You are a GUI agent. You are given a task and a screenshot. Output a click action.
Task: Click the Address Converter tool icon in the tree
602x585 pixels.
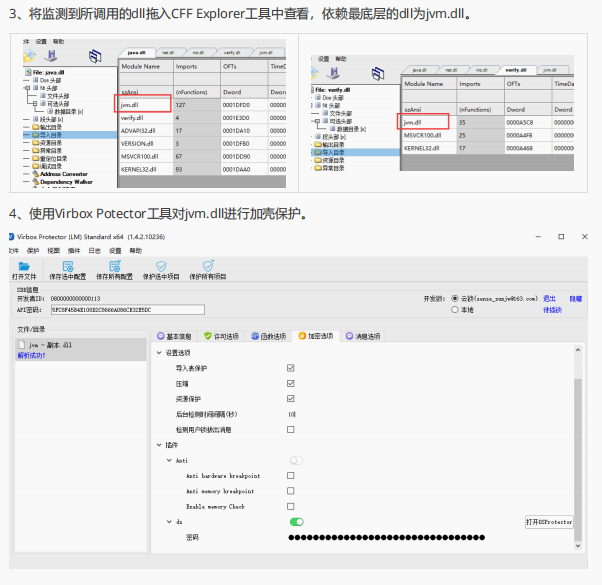36,174
